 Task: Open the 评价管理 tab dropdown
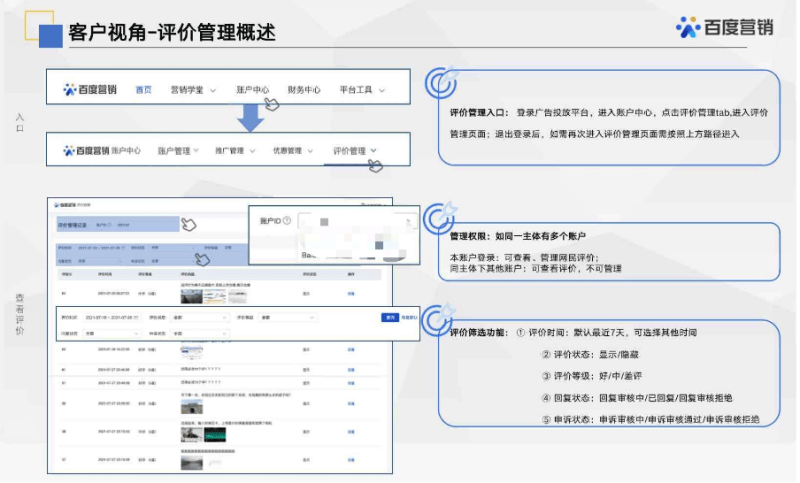pos(355,151)
